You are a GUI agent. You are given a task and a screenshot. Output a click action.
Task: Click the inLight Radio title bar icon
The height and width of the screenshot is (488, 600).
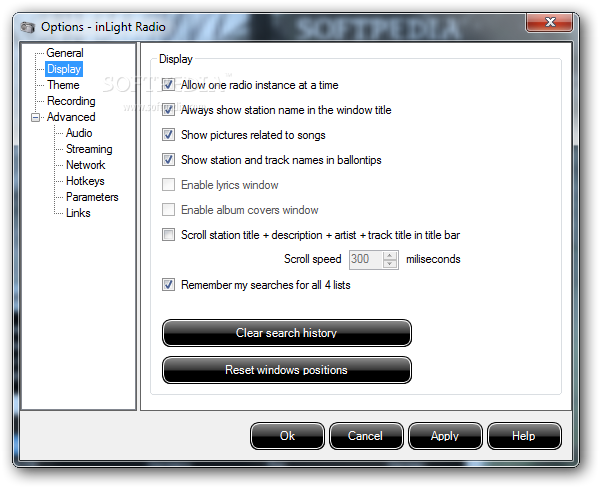(28, 28)
